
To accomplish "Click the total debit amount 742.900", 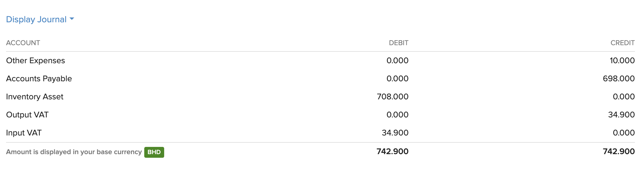I will point(392,151).
